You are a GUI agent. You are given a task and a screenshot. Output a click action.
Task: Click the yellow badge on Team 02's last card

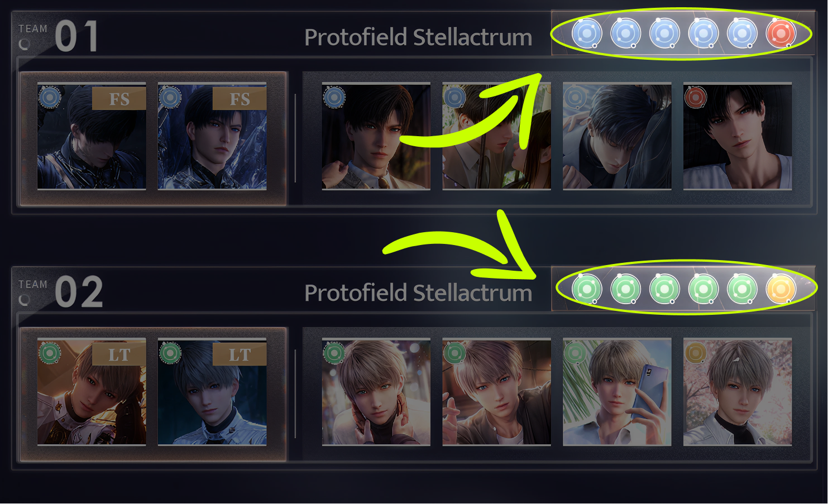point(695,353)
